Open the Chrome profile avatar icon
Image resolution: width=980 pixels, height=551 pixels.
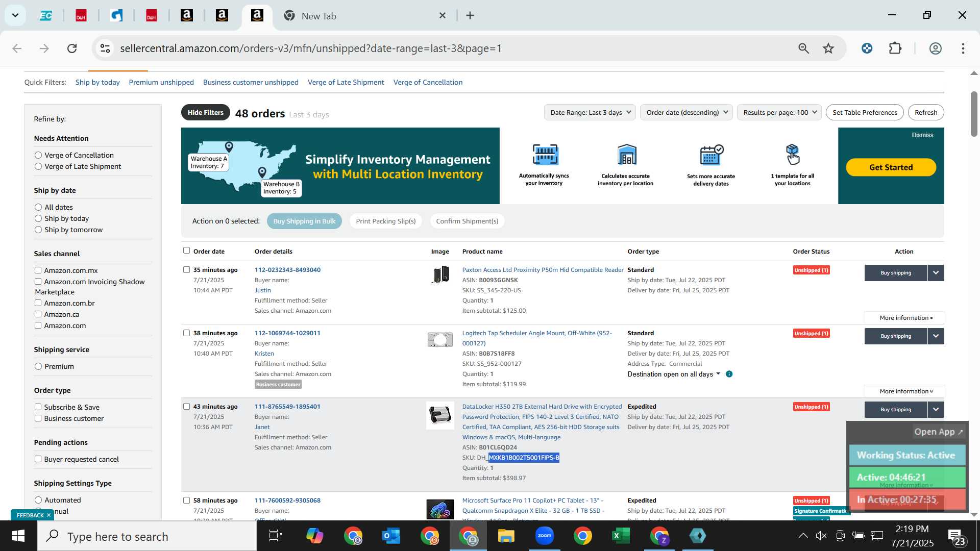click(x=935, y=48)
